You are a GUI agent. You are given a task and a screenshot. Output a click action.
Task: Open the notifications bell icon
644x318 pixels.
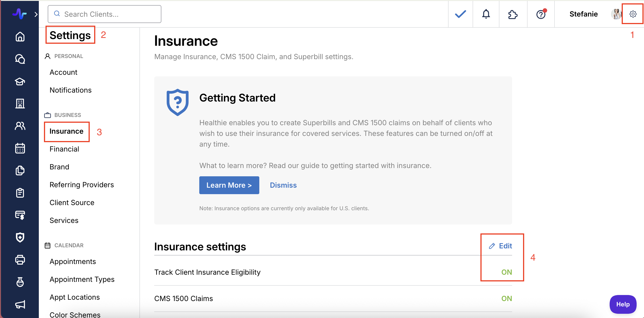[x=486, y=14]
